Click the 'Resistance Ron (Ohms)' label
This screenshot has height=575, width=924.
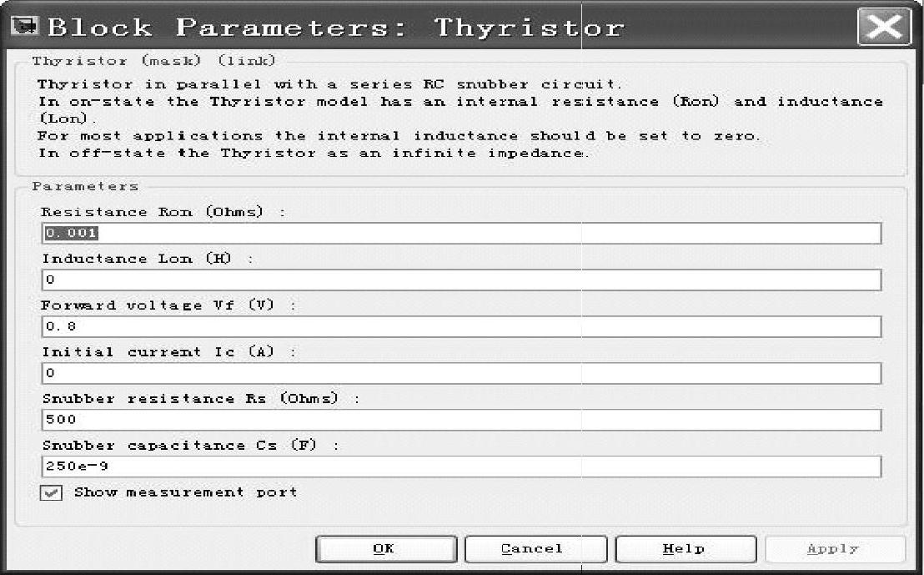[x=153, y=212]
